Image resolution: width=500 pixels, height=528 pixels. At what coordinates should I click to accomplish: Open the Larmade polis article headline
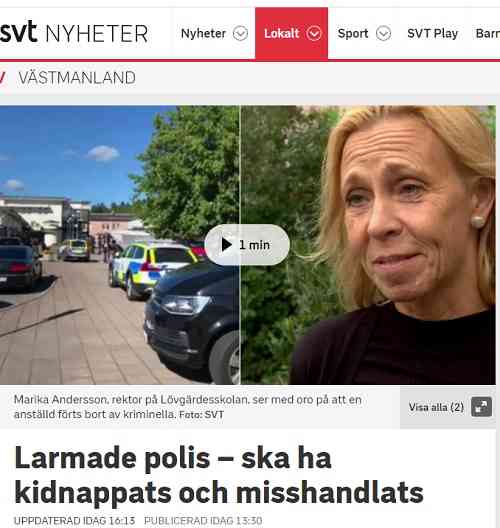click(x=219, y=475)
